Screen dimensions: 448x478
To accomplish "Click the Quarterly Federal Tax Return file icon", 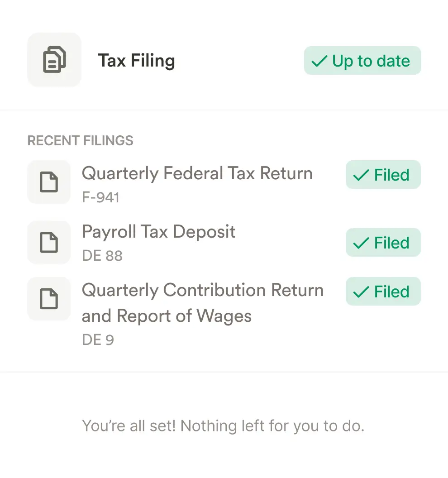I will (x=49, y=182).
